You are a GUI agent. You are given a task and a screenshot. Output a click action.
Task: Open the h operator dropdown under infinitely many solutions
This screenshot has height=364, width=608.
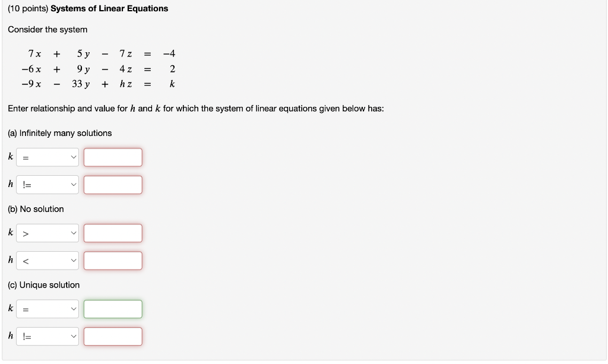pos(47,185)
